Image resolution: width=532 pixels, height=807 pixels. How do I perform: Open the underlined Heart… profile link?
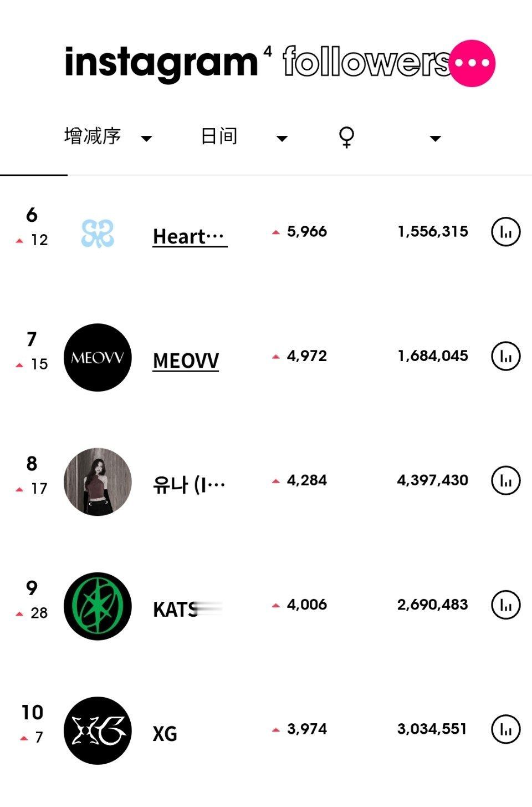pyautogui.click(x=190, y=236)
